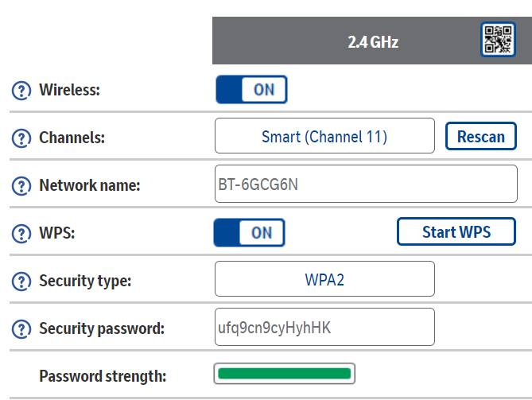
Task: Click the Network name label text
Action: [89, 186]
